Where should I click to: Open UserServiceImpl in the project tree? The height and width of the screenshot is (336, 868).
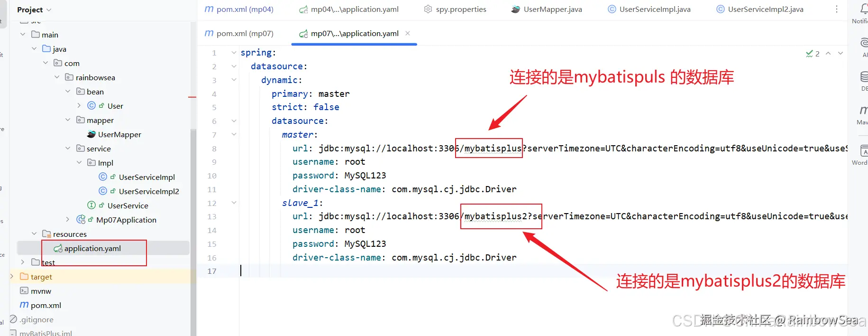[147, 177]
